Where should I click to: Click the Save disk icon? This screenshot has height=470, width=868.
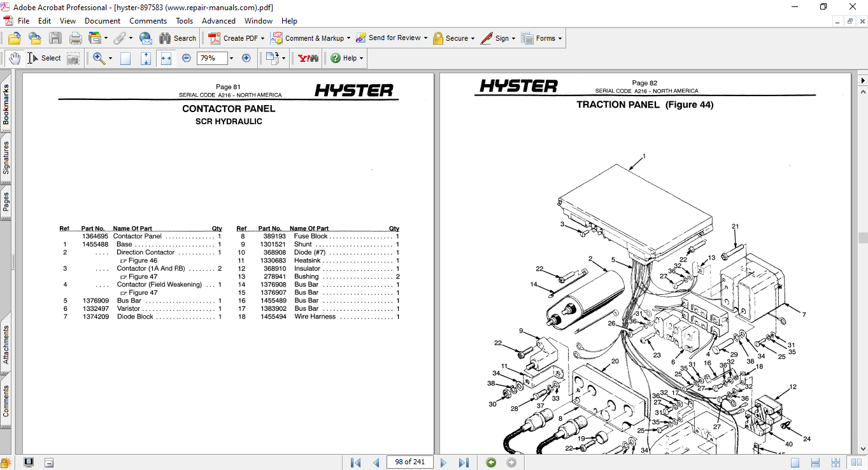coord(55,38)
